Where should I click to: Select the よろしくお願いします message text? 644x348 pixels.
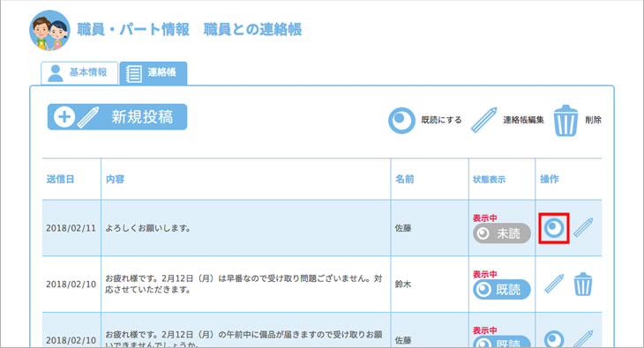[148, 228]
